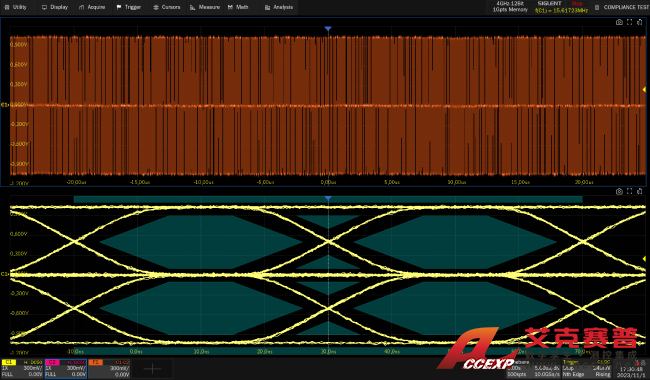Maximize the lower eye diagram grid

coord(629,191)
